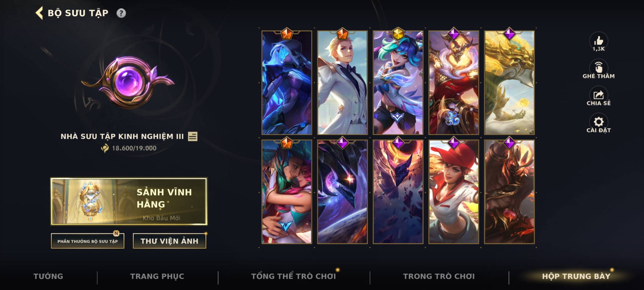Image resolution: width=644 pixels, height=290 pixels.
Task: Open the Sảnh Vĩnh Hằng banner
Action: tap(129, 201)
